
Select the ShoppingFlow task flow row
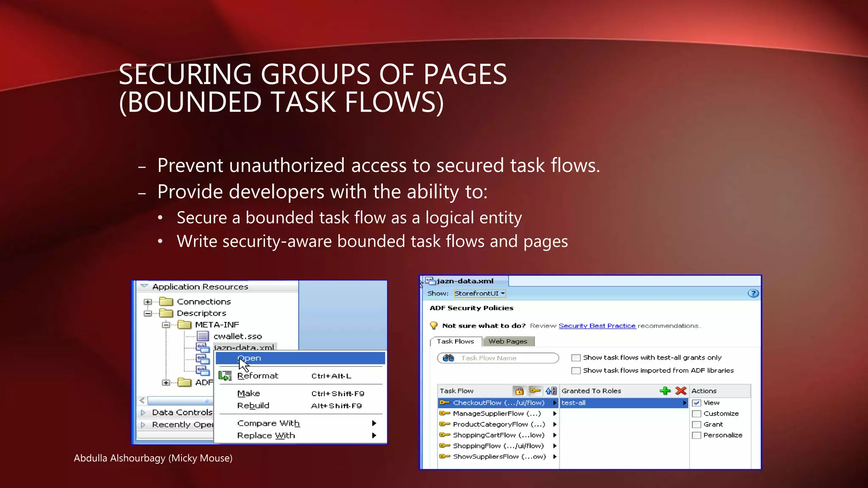click(498, 446)
